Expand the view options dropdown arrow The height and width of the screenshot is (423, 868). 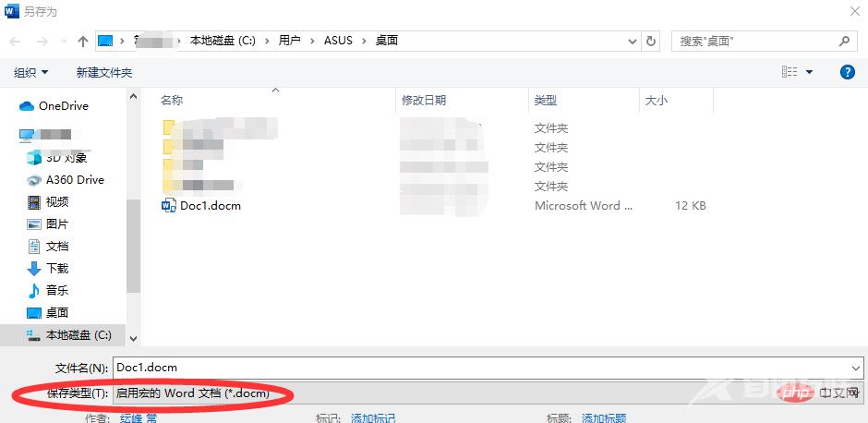click(810, 72)
